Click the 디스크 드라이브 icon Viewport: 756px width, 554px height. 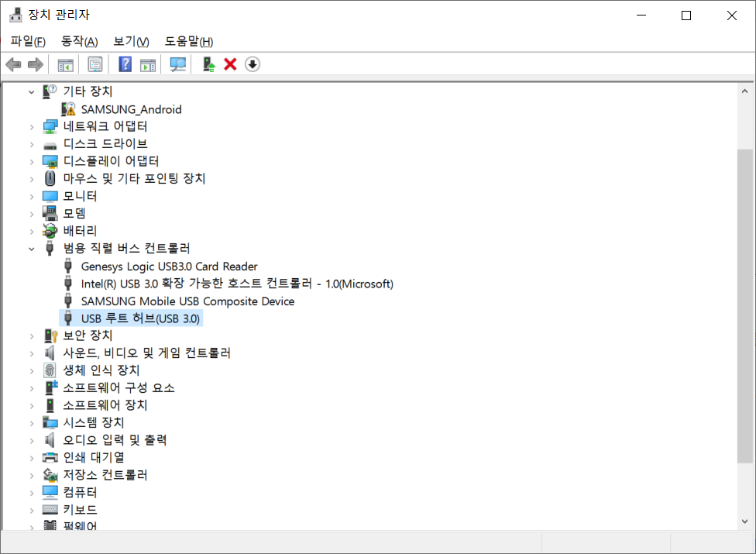click(50, 144)
